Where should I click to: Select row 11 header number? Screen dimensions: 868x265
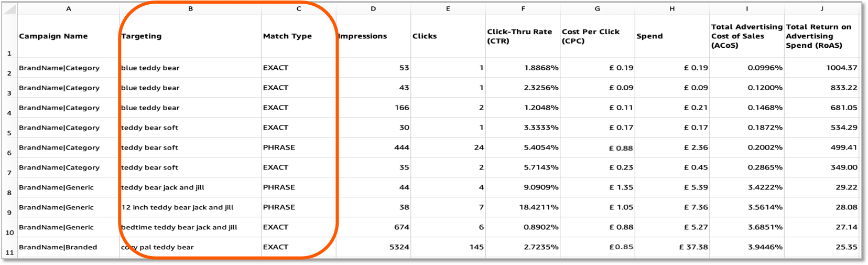[x=9, y=252]
